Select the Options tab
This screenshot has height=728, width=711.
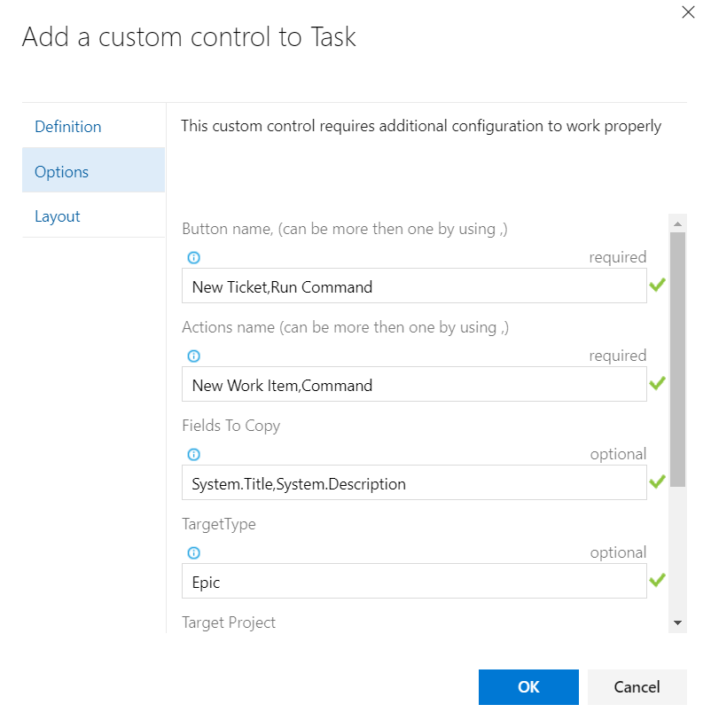click(x=62, y=172)
